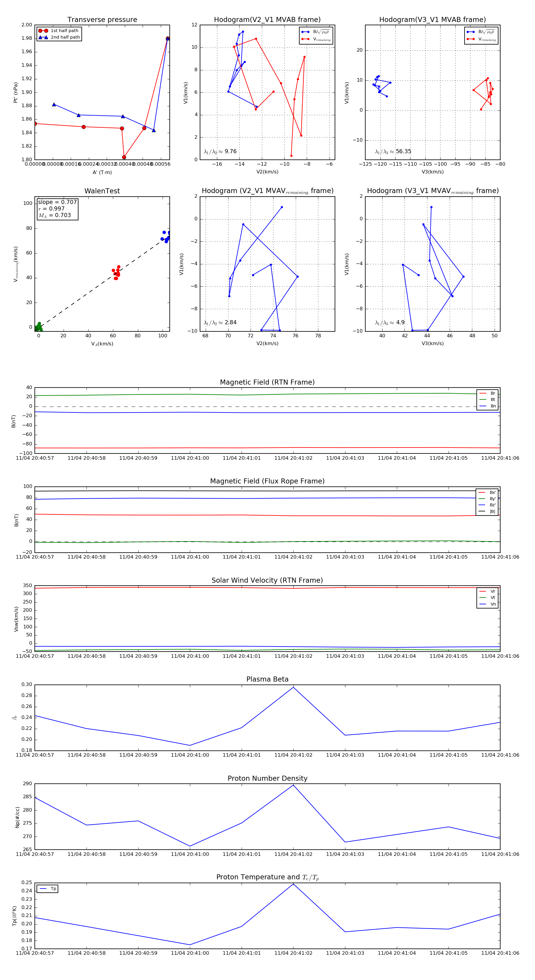The height and width of the screenshot is (980, 535).
Task: Select the "Bx'" legend entry
Action: coord(487,492)
